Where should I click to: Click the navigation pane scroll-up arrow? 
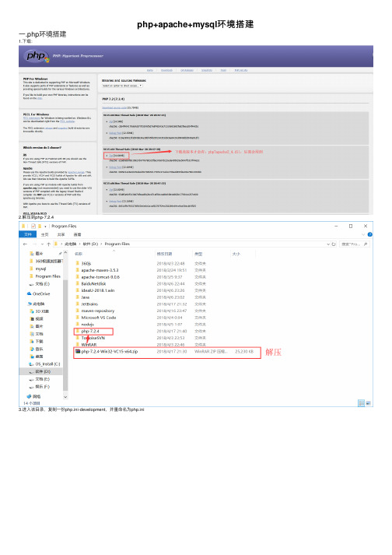(x=65, y=252)
